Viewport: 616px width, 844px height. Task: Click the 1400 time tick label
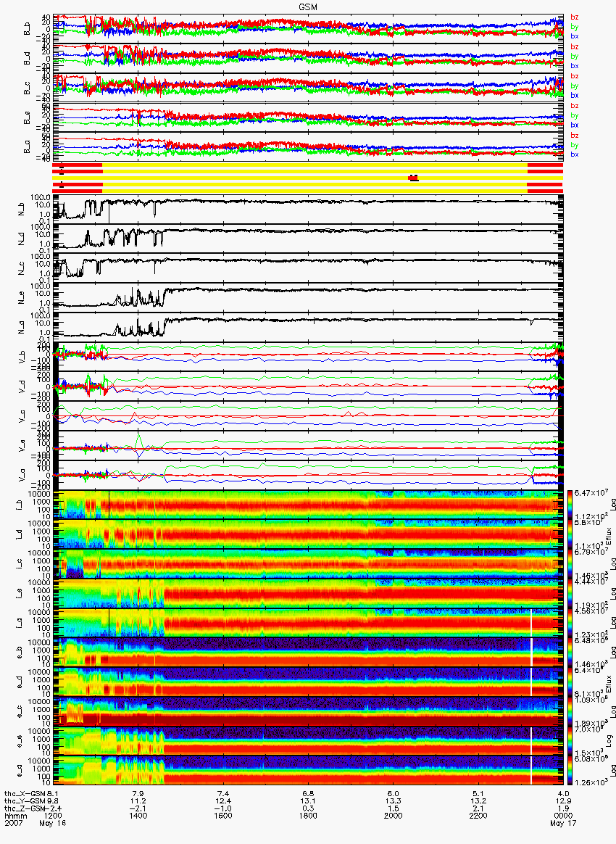[138, 816]
